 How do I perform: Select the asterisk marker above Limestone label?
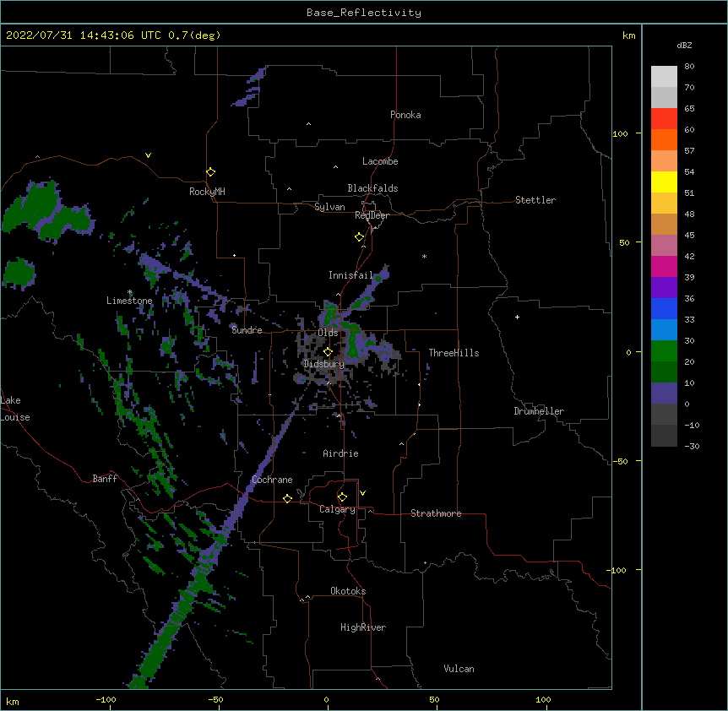[x=130, y=292]
